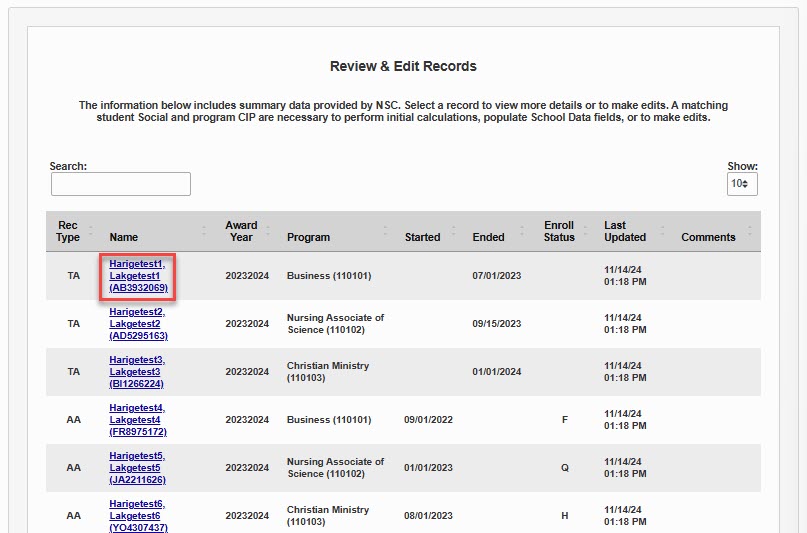The height and width of the screenshot is (533, 807).
Task: Sort by the Last Updated column
Action: [x=625, y=231]
